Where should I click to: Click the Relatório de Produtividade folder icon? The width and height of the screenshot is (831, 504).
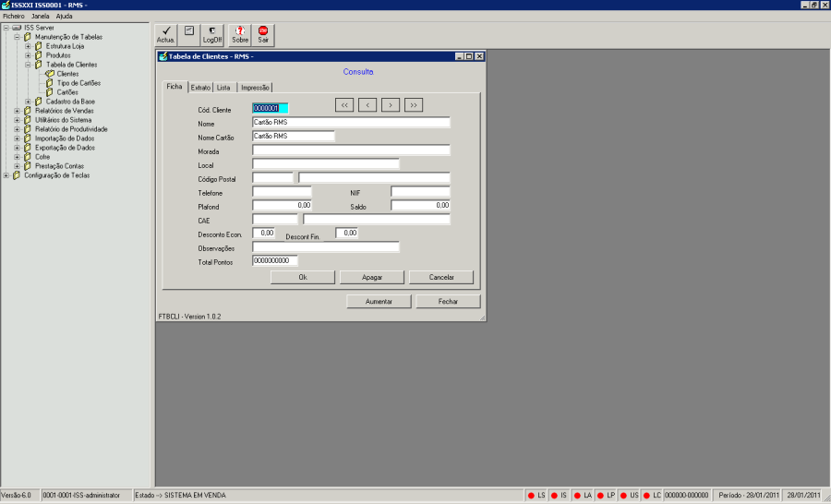click(27, 129)
